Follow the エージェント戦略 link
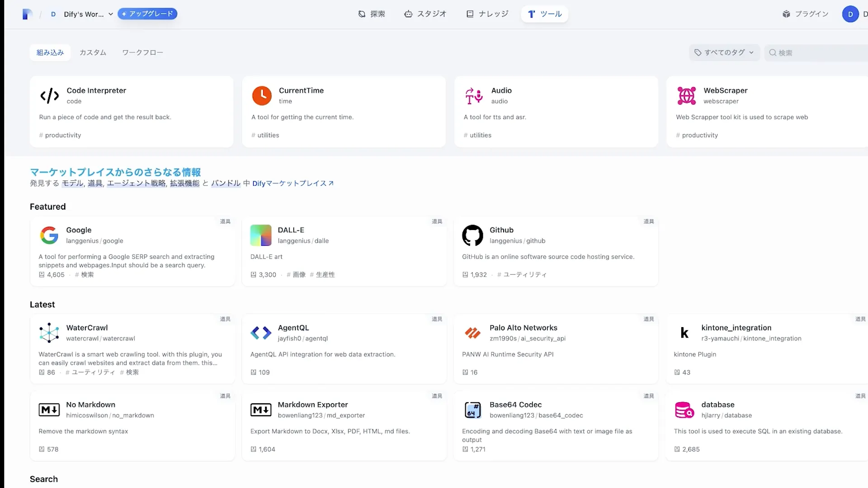The height and width of the screenshot is (488, 868). [136, 183]
